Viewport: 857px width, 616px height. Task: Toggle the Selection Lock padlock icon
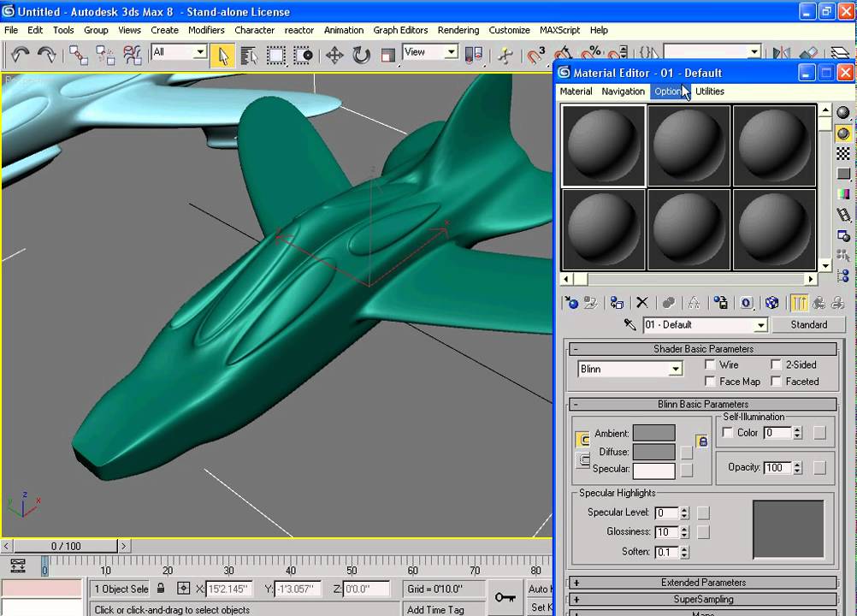[x=161, y=588]
